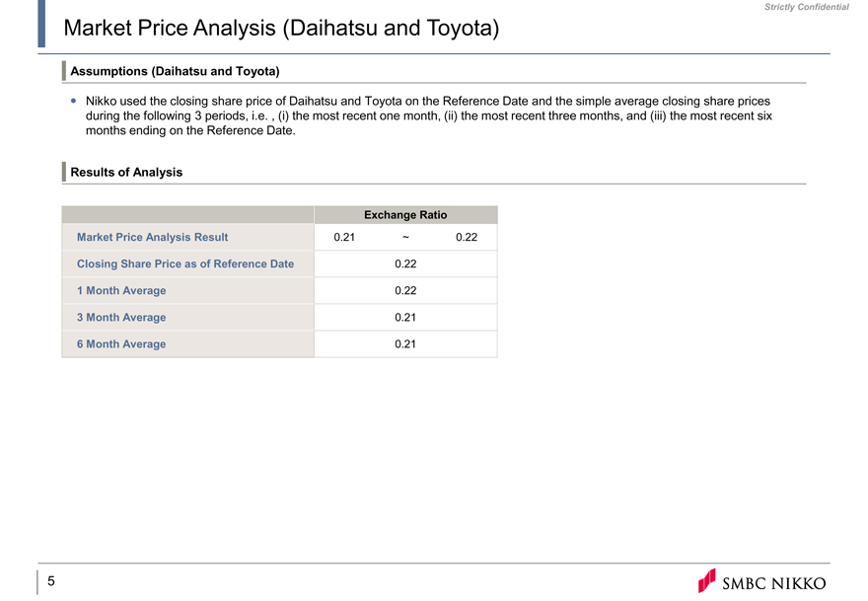This screenshot has height=601, width=868.
Task: Click the bullet point before Nikko paragraph
Action: point(73,102)
